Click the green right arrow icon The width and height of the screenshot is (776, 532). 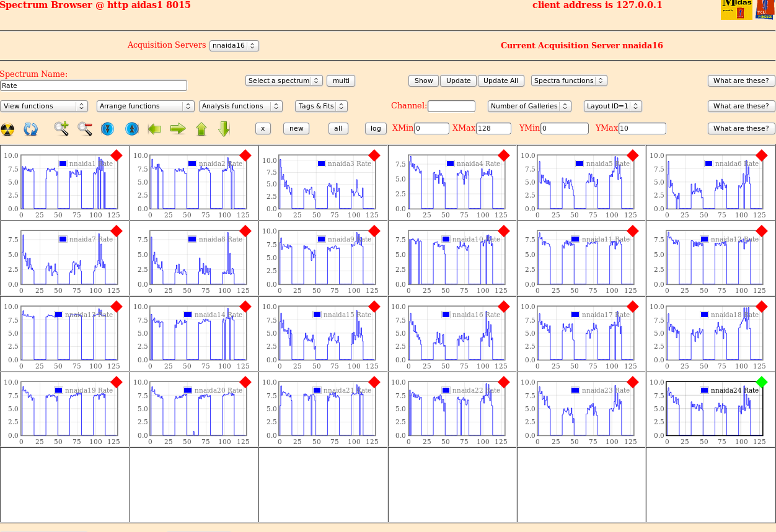(x=178, y=129)
